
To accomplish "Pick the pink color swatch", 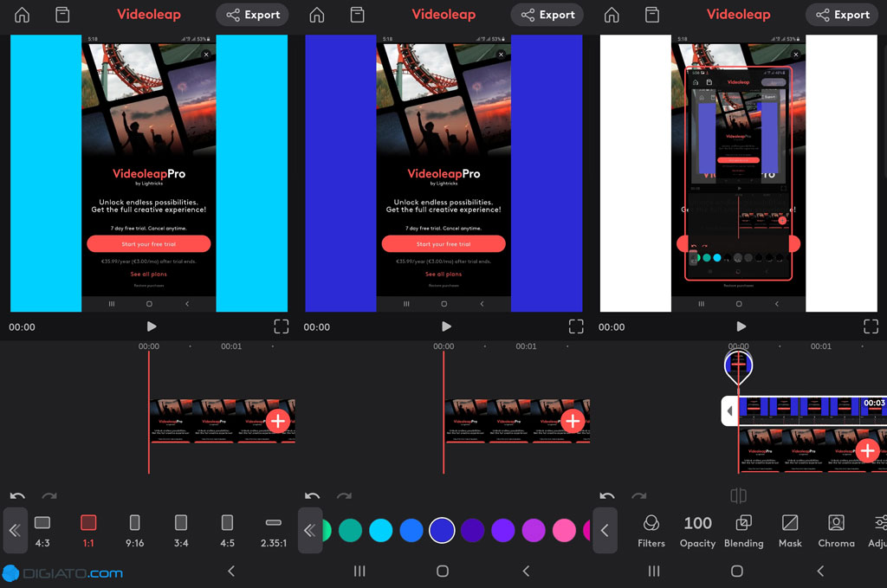I will [564, 530].
